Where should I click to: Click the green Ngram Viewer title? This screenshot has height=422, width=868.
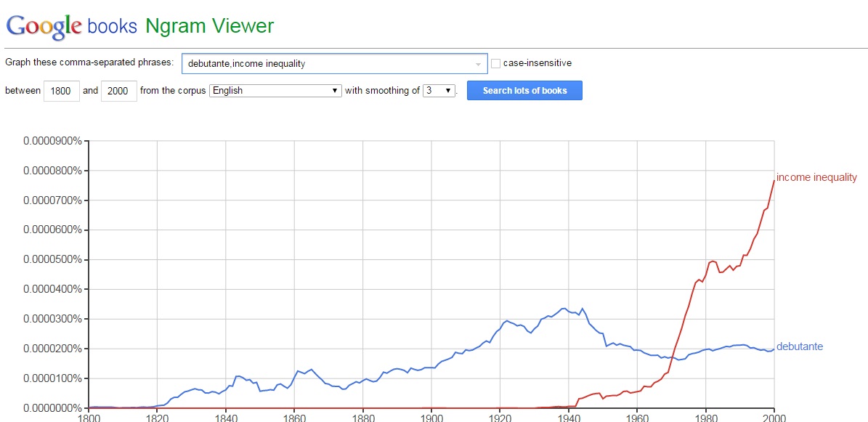[209, 26]
